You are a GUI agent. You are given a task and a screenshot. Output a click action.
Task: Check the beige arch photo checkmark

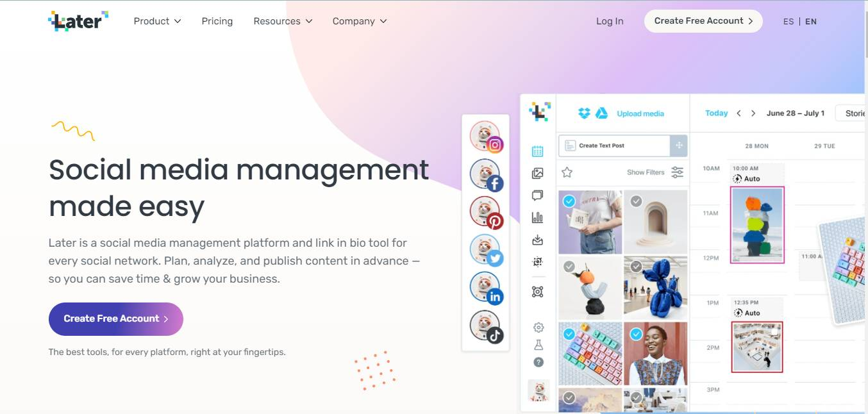click(x=636, y=201)
